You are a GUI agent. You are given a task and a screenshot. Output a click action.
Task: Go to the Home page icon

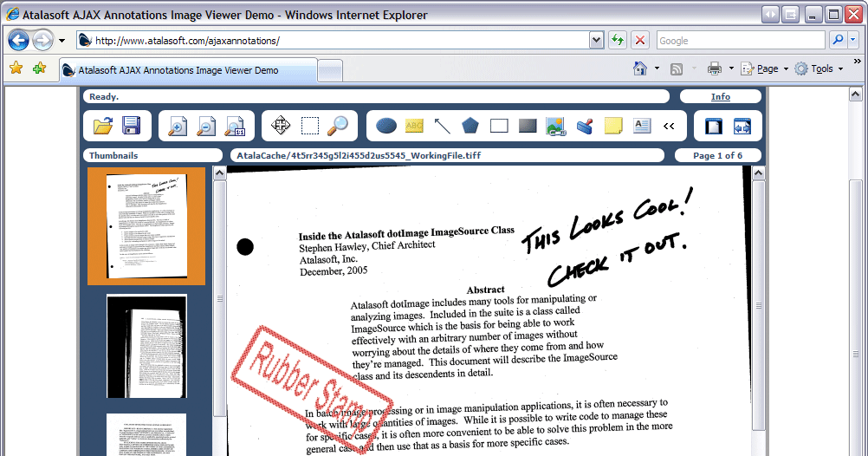point(640,68)
